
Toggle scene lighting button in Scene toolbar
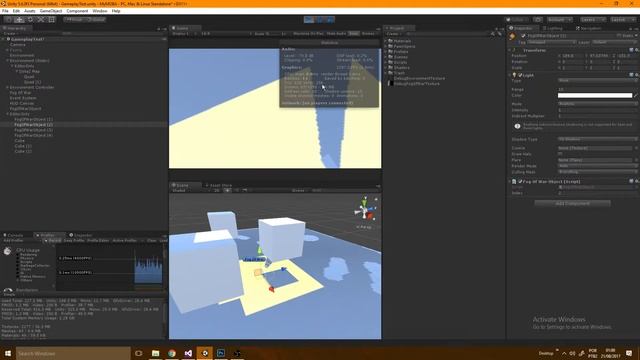(x=227, y=191)
